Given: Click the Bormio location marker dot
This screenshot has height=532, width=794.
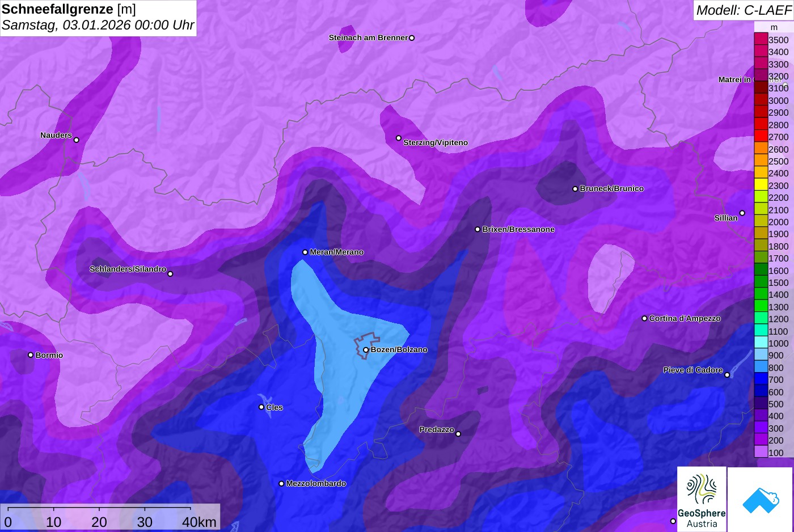Looking at the screenshot, I should coord(31,355).
